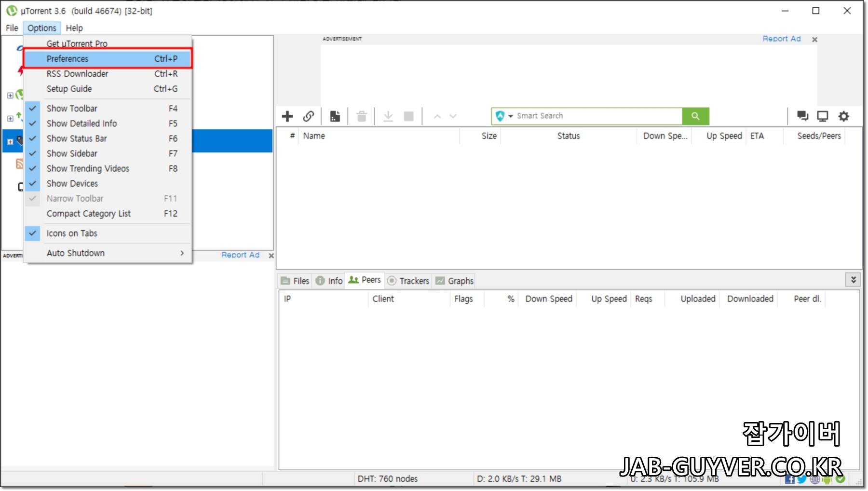Click the Twitter bird icon in status bar

[802, 479]
